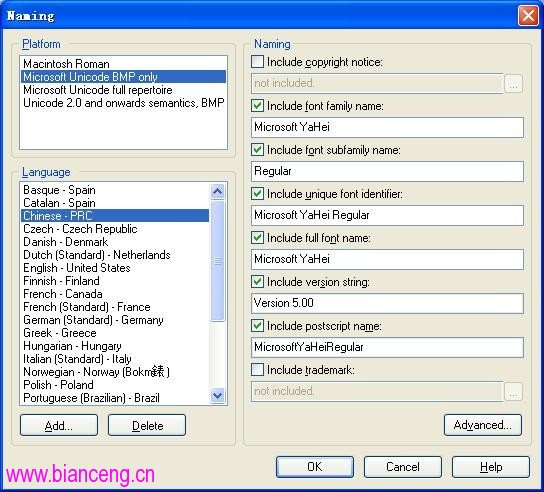
Task: Click the full font name field
Action: [387, 259]
